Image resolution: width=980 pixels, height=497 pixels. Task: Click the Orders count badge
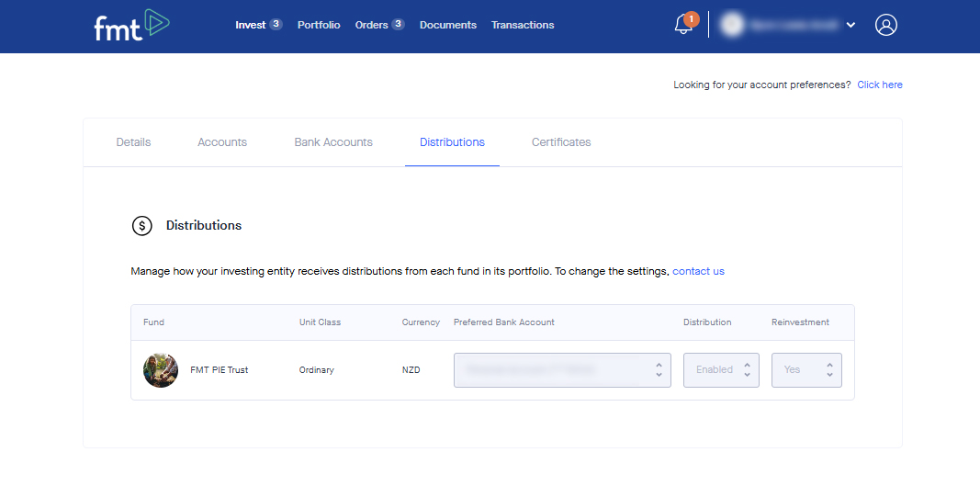pos(398,25)
